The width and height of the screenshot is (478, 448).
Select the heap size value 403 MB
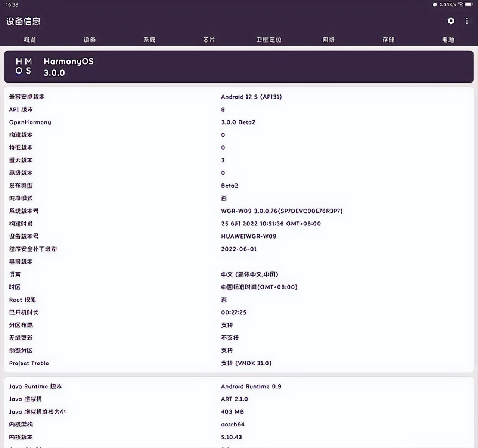[232, 412]
